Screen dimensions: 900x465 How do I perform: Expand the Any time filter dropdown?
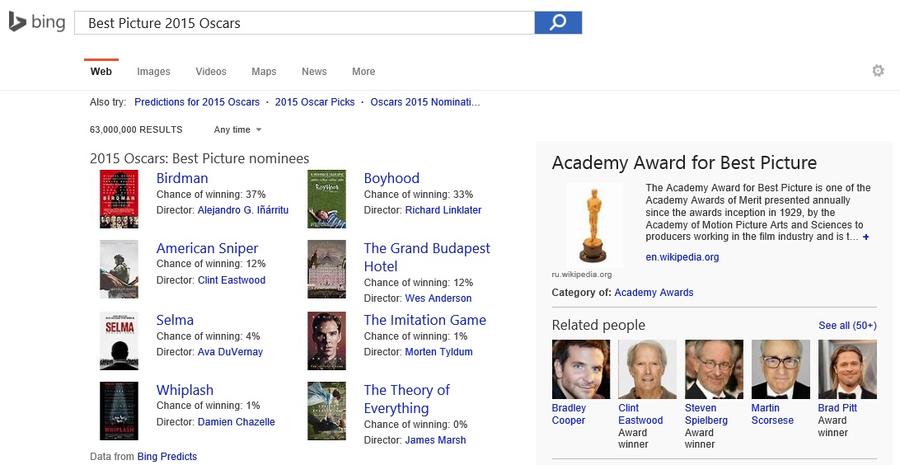[x=238, y=130]
